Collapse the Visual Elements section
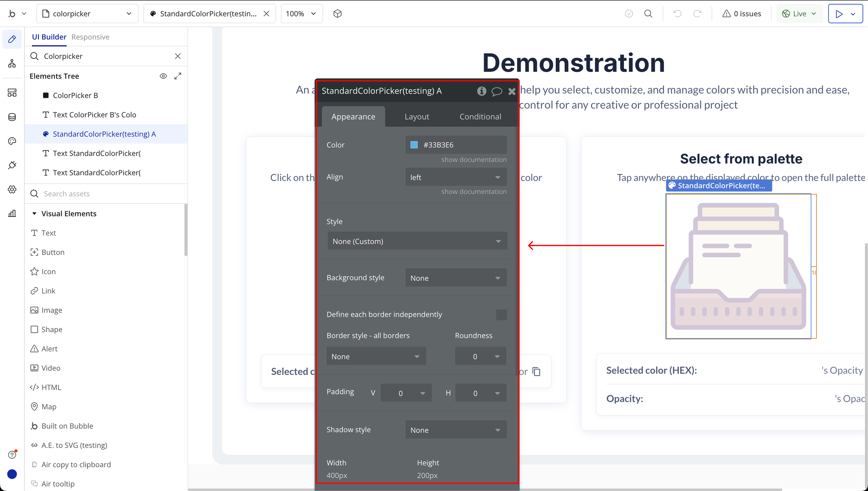This screenshot has width=868, height=491. [x=34, y=214]
